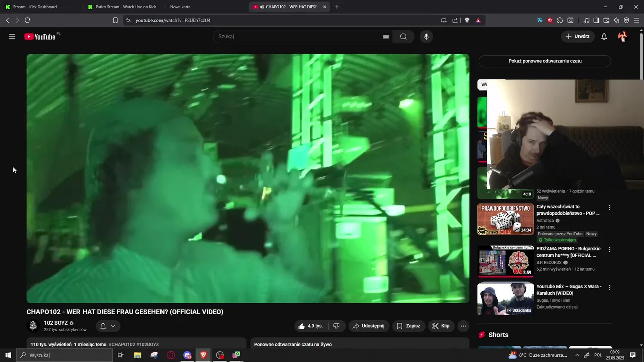Open 'Cały wszechświat to prawdopodobieństwo' title
Screen dimensions: 644x362
(568, 210)
